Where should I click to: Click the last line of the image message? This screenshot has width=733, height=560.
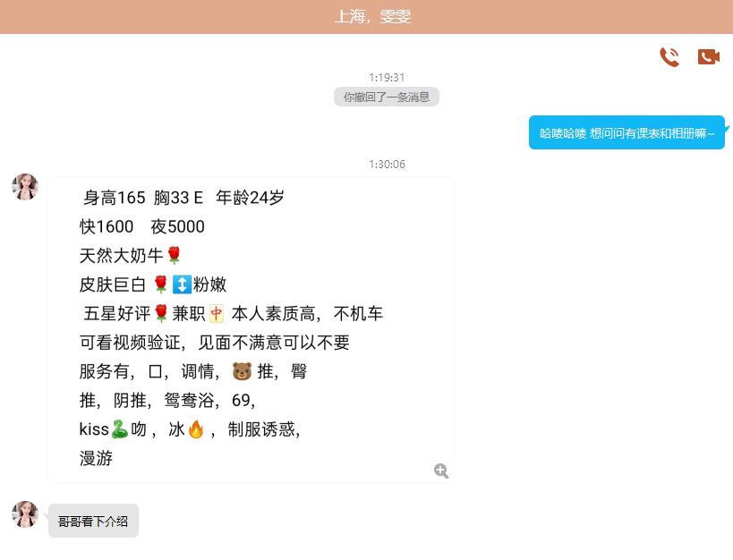(x=96, y=459)
